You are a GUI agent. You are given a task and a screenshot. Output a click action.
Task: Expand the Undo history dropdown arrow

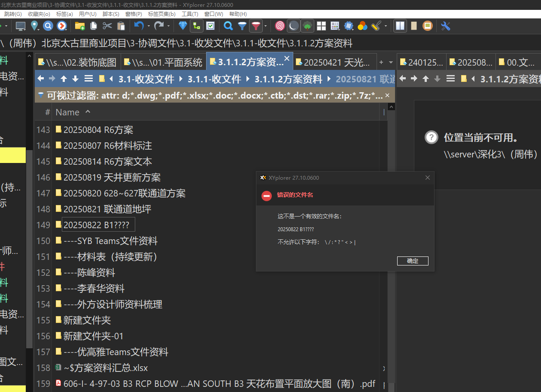[x=149, y=26]
